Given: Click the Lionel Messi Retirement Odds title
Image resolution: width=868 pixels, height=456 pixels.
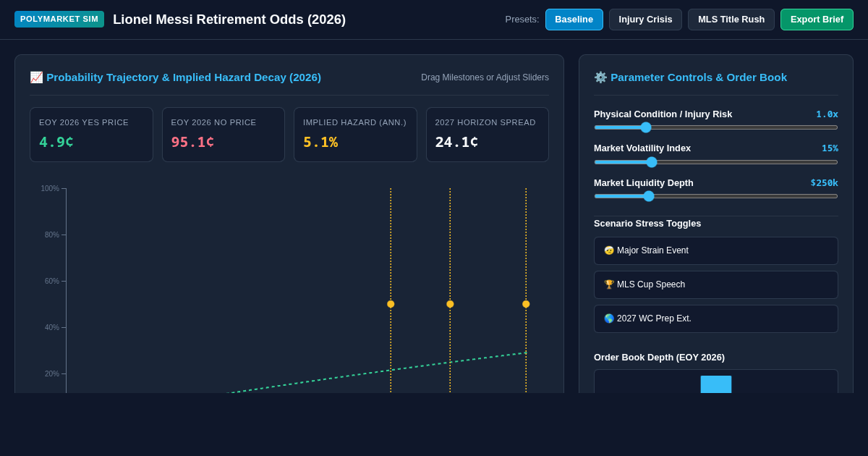Looking at the screenshot, I should tap(229, 20).
